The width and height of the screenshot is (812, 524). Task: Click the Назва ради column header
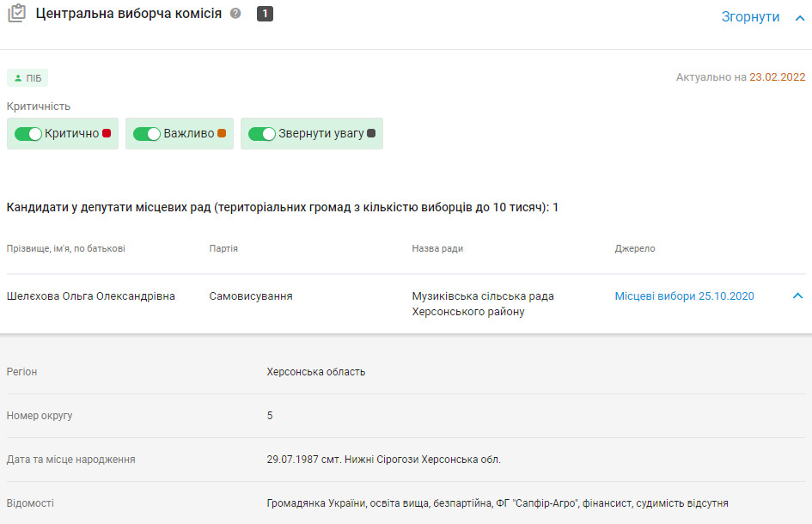tap(437, 249)
